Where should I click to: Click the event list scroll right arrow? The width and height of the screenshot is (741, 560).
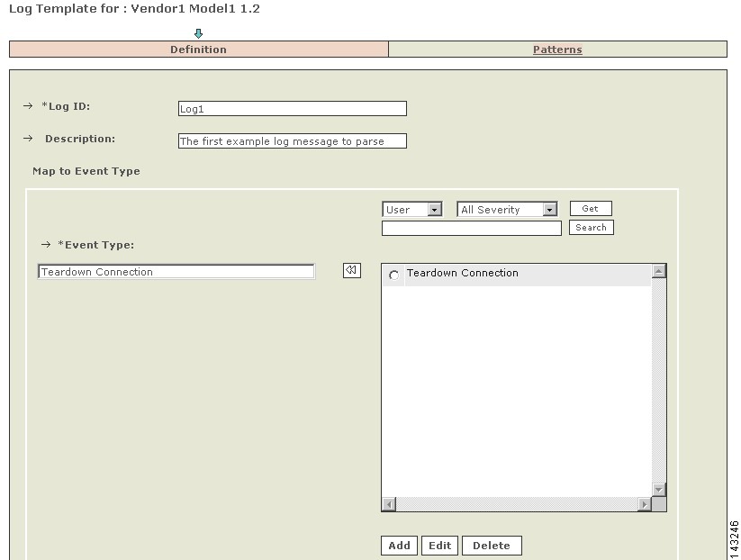pos(644,504)
